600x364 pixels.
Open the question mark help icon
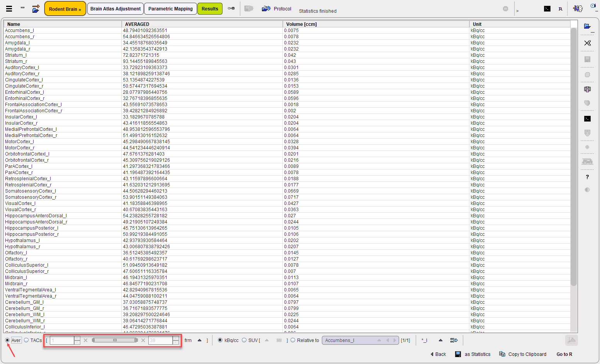587,177
